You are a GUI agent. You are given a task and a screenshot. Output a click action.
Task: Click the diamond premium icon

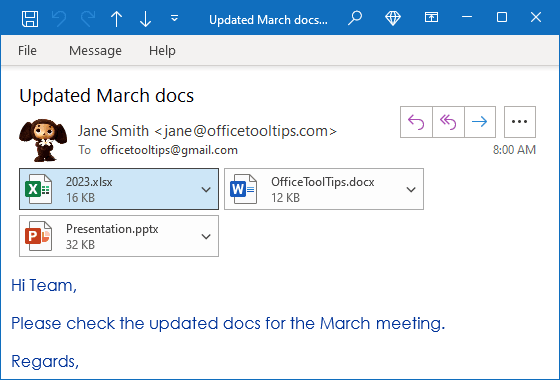point(393,18)
